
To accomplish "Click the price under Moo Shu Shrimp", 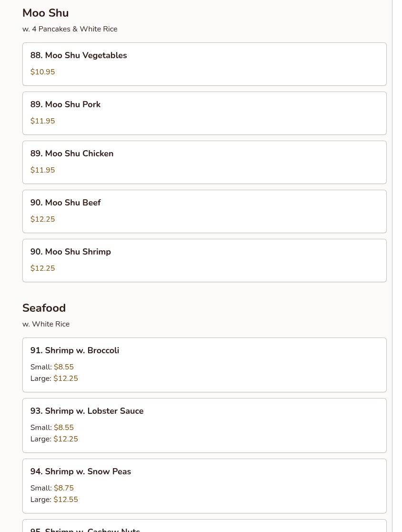I will [x=42, y=268].
